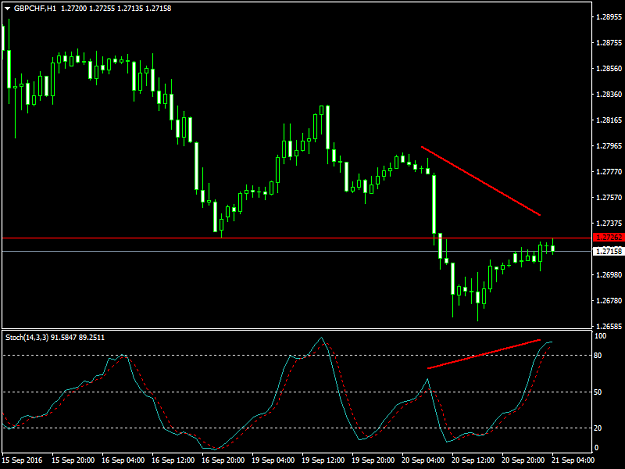Image resolution: width=625 pixels, height=469 pixels.
Task: Click price scale value 1.27375
Action: point(609,223)
